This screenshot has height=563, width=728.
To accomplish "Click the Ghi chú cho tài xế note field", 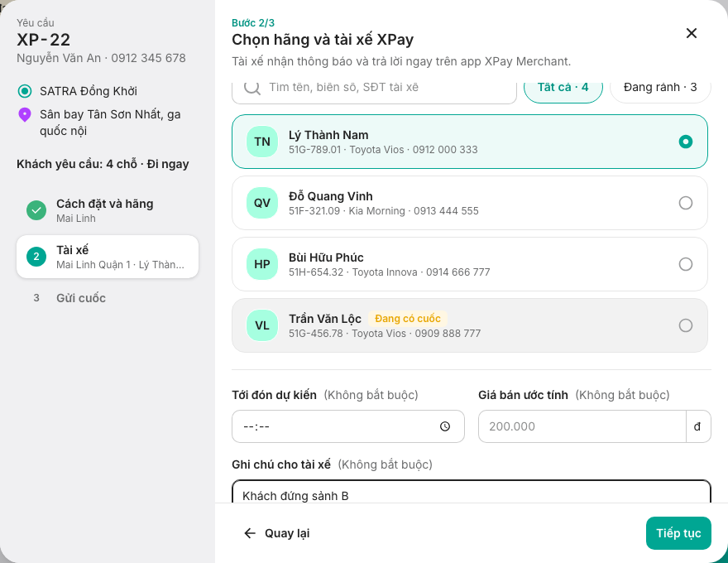I will (x=472, y=492).
